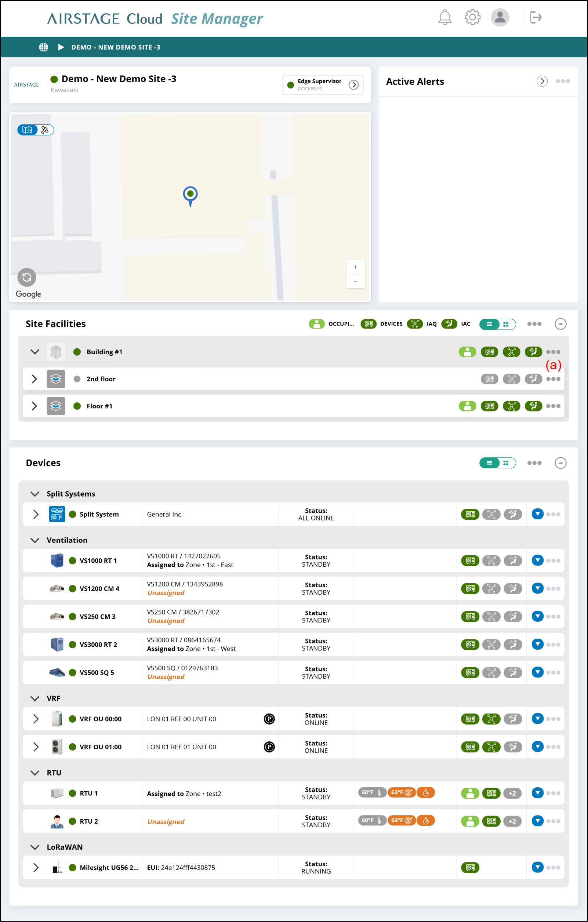The height and width of the screenshot is (922, 588).
Task: Open Active Alerts arrow button
Action: click(x=542, y=81)
